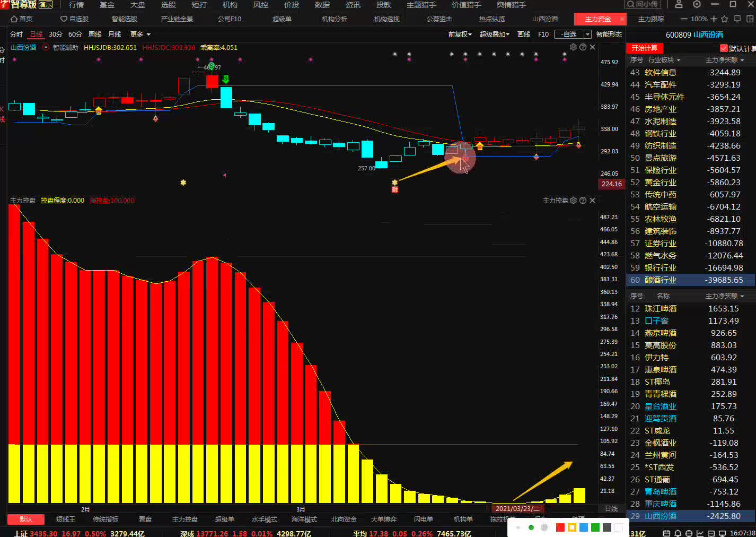Toggle 默认计算 checkbox
Screen dimensions: 756x537
click(x=724, y=48)
